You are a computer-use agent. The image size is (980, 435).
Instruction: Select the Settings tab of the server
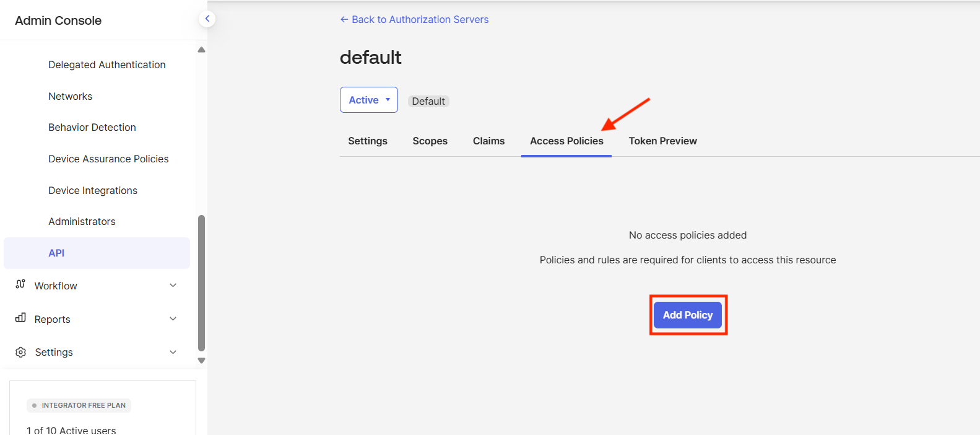(367, 141)
